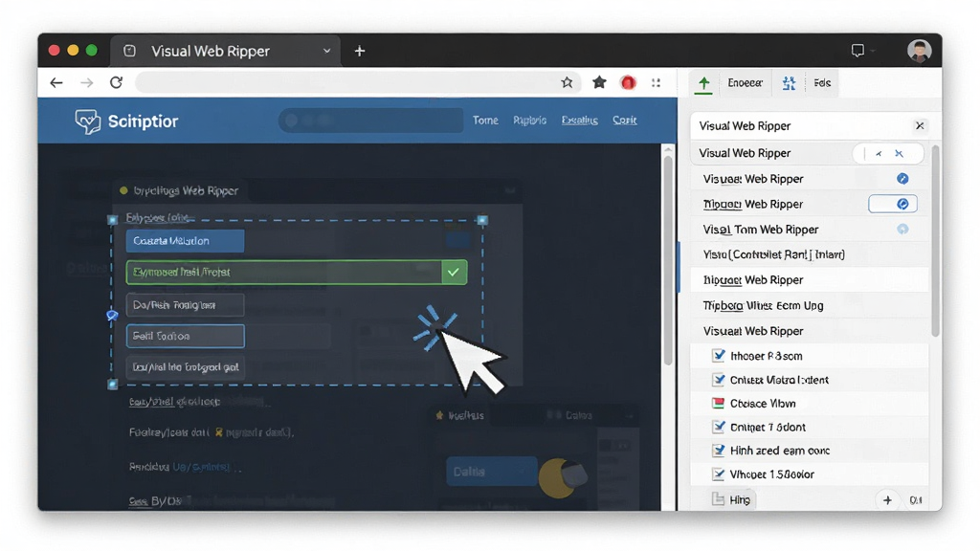Viewport: 980px width, 551px height.
Task: Click the browser back arrow
Action: [x=56, y=82]
